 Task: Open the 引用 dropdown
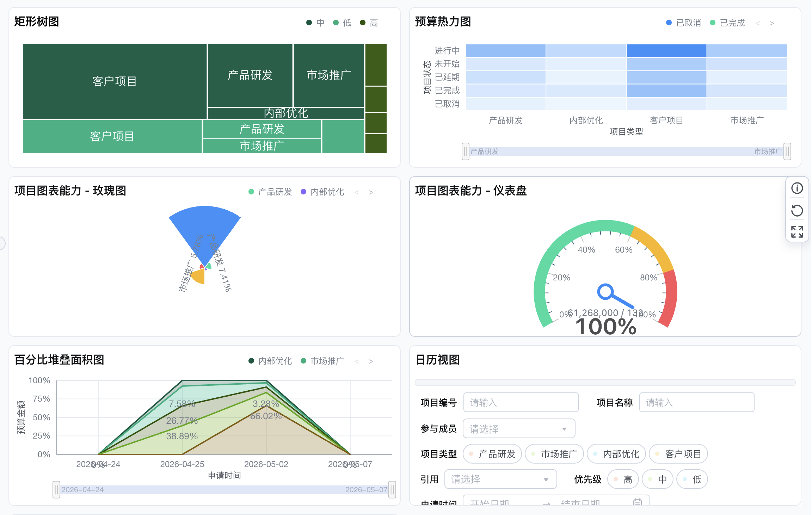pyautogui.click(x=500, y=479)
